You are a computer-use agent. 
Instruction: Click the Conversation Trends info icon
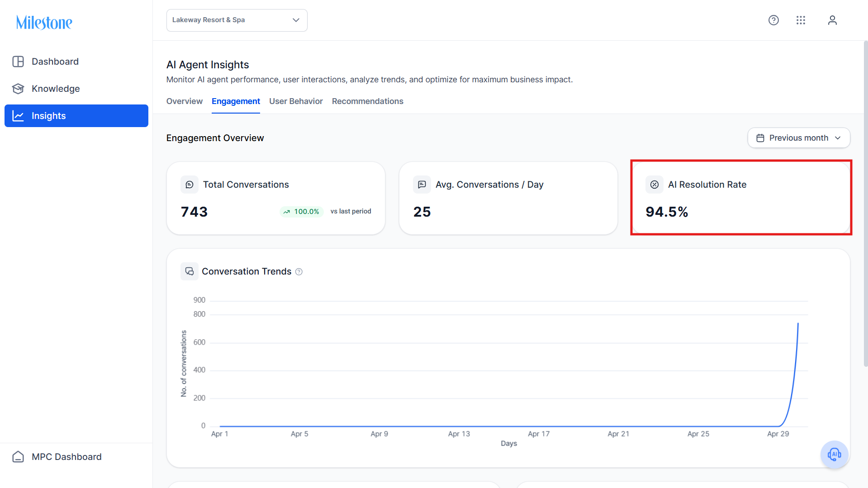coord(299,272)
